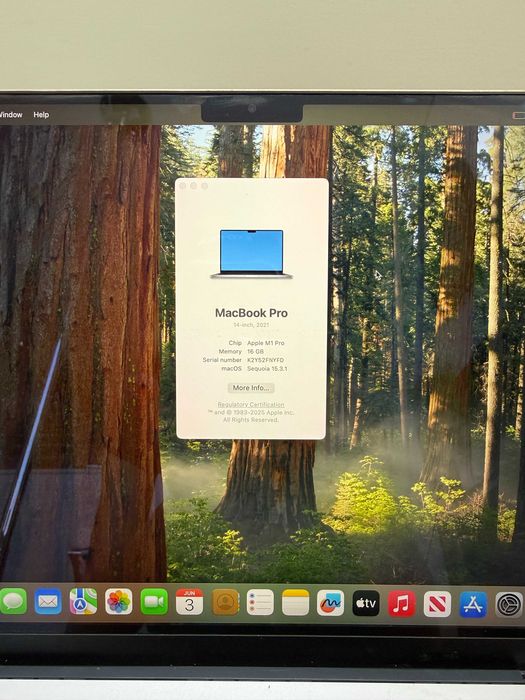The image size is (525, 700).
Task: Launch Maps from the Dock
Action: pos(83,601)
